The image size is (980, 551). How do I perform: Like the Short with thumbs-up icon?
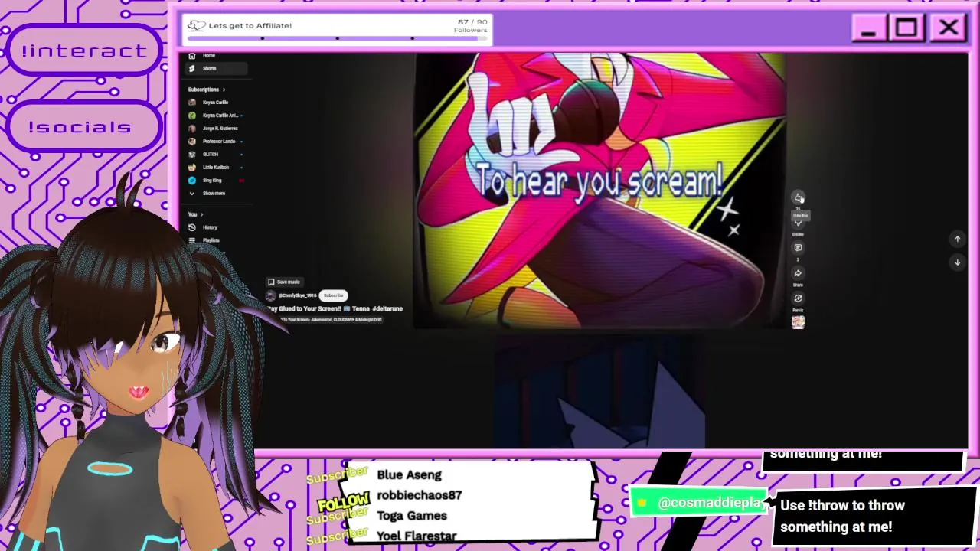[798, 197]
